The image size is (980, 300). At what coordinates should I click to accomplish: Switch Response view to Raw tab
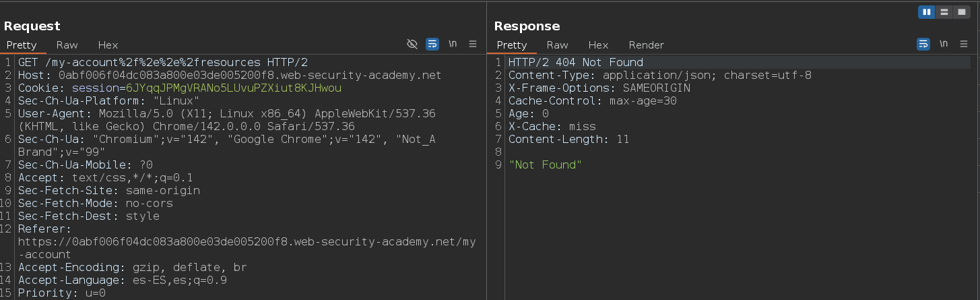pos(557,45)
